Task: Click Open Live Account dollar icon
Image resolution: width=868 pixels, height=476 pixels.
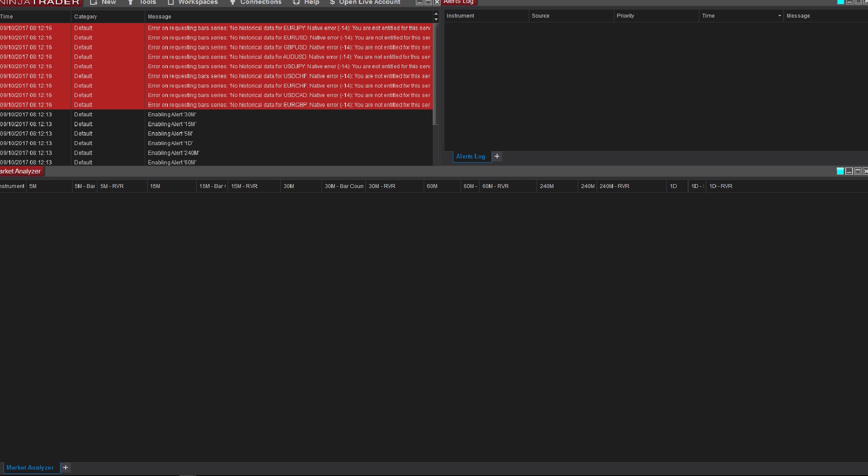Action: (x=332, y=2)
